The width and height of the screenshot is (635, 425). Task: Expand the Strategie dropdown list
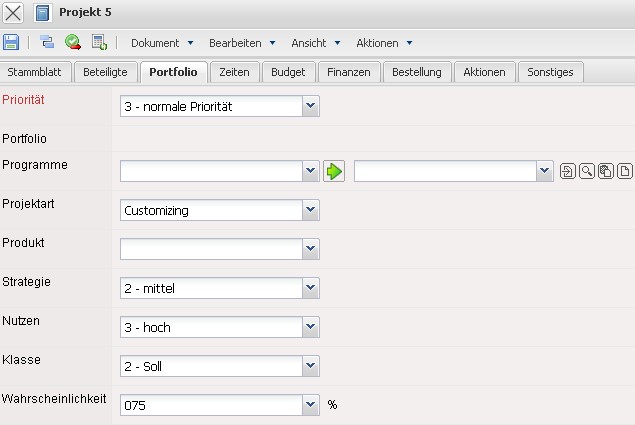pos(310,288)
